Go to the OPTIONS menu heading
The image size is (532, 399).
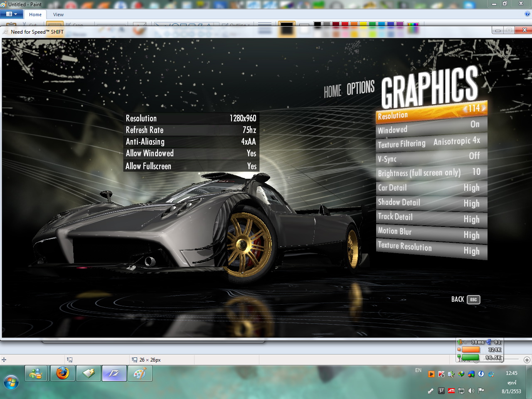click(x=361, y=88)
